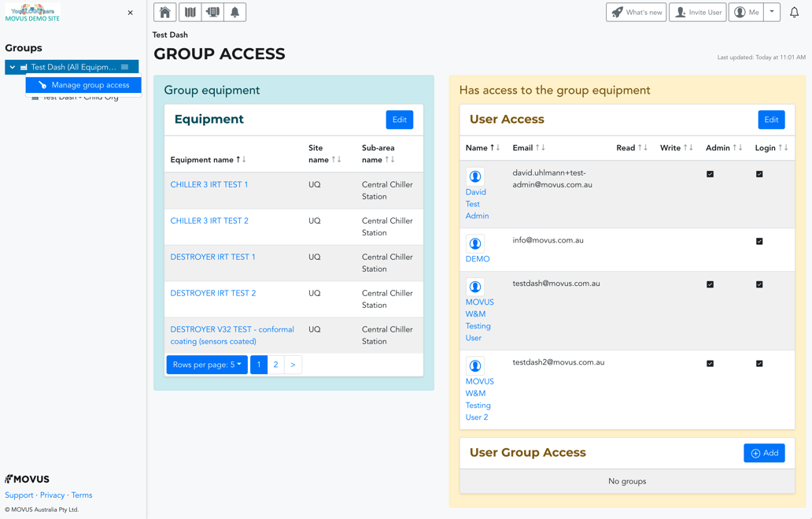Go to equipment page 2
Screen dimensions: 812x519
coord(275,365)
